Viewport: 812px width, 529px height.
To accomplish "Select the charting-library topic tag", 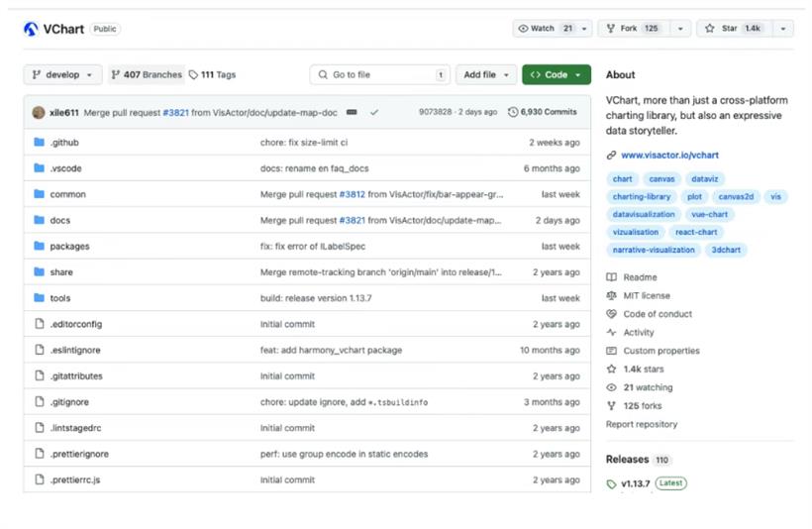I will [x=641, y=196].
